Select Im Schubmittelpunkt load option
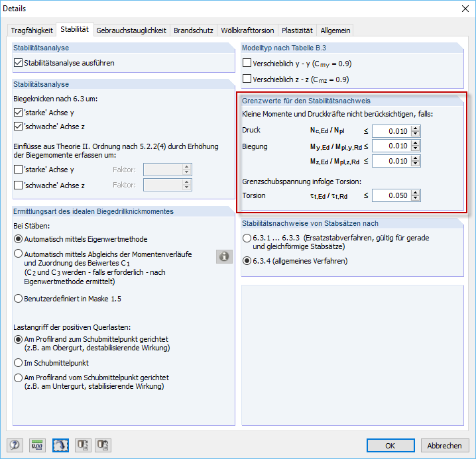Screen dimensions: 476x459 pyautogui.click(x=18, y=363)
